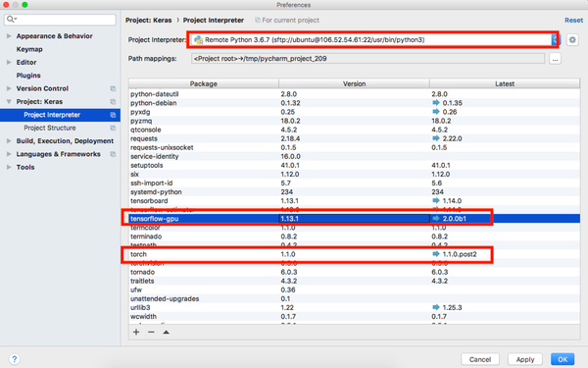
Task: Select the python-debian package row
Action: pyautogui.click(x=355, y=103)
